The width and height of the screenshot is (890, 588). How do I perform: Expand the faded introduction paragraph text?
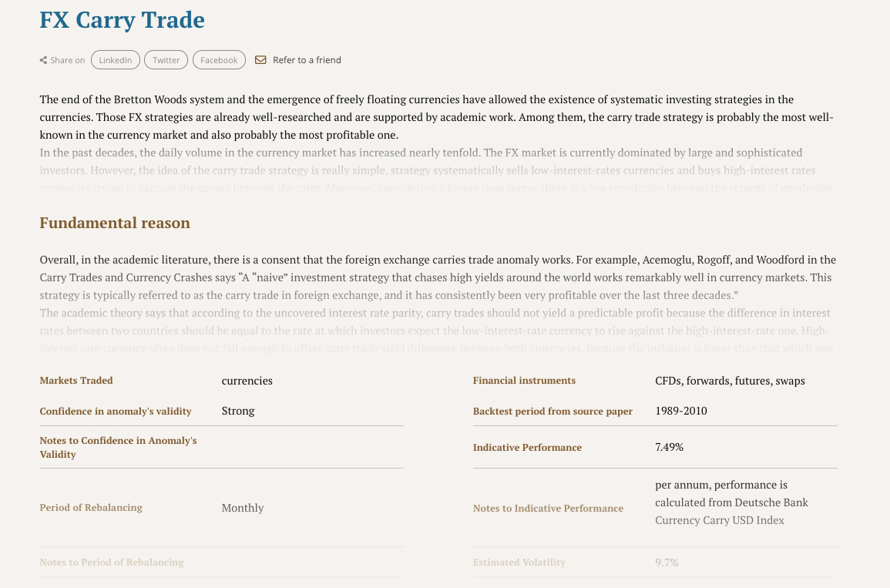[436, 170]
